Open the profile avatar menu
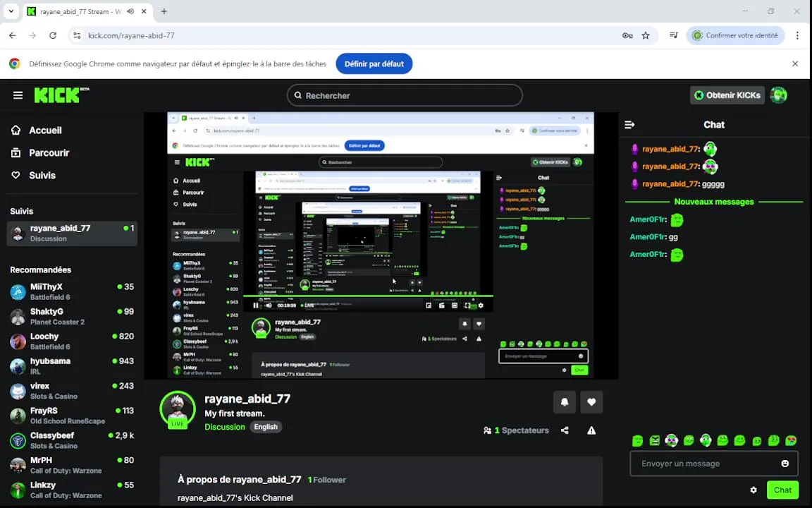The image size is (812, 508). pyautogui.click(x=778, y=95)
